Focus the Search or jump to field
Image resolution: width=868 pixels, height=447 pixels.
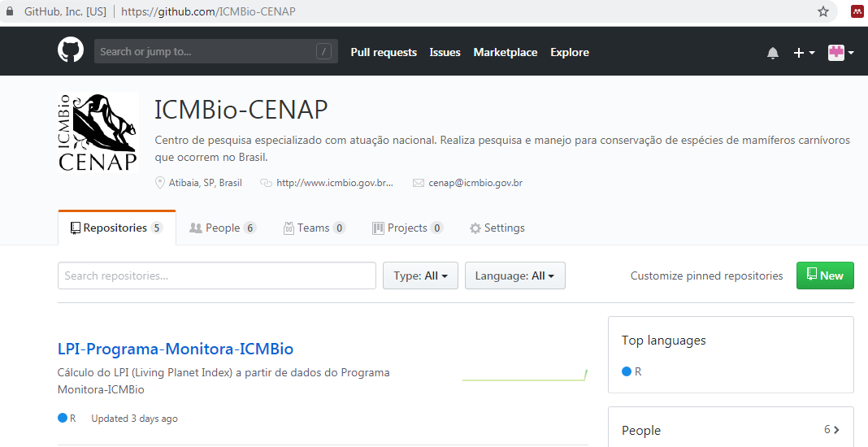[216, 51]
